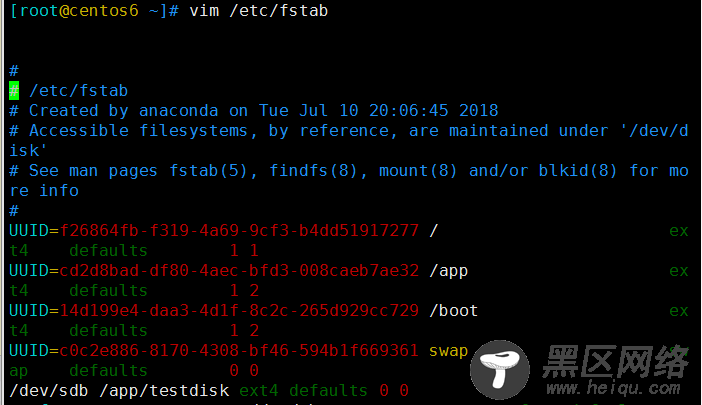The height and width of the screenshot is (405, 702).
Task: Click the /dev/sdb device entry
Action: (x=49, y=391)
